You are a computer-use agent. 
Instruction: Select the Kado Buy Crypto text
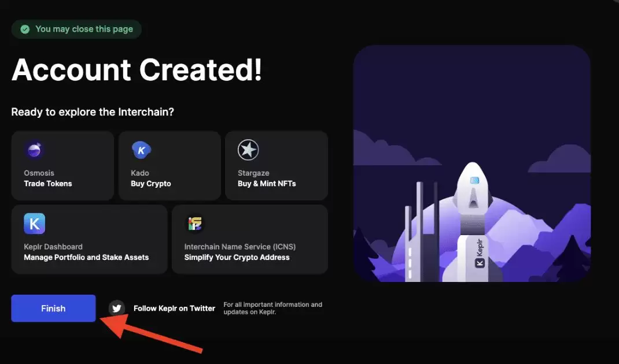(x=151, y=184)
